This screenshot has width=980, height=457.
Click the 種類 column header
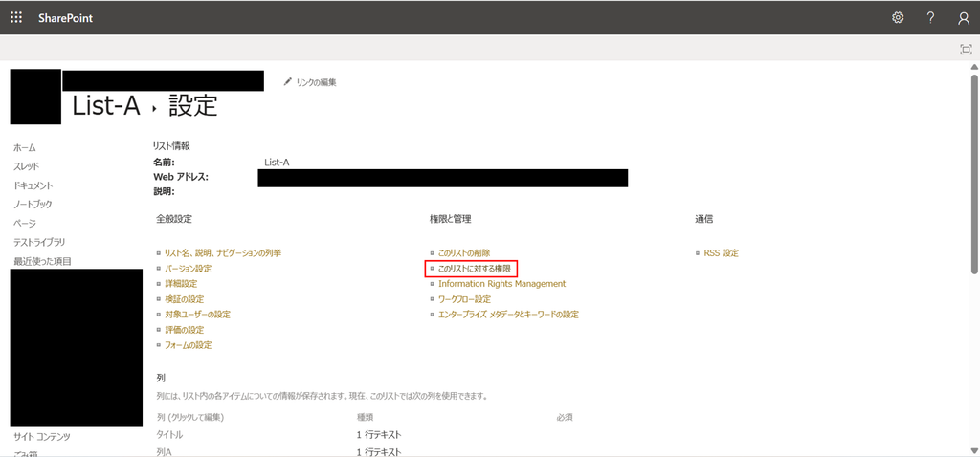pyautogui.click(x=365, y=417)
